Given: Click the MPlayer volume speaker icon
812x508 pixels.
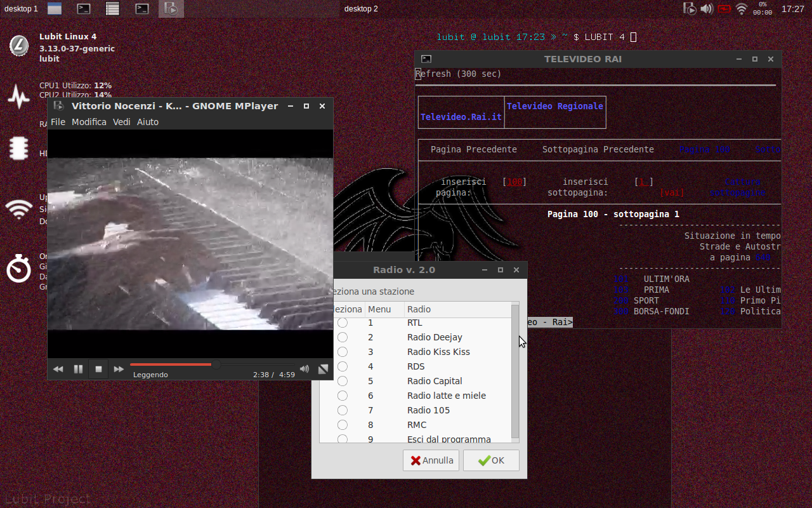Looking at the screenshot, I should pyautogui.click(x=304, y=369).
